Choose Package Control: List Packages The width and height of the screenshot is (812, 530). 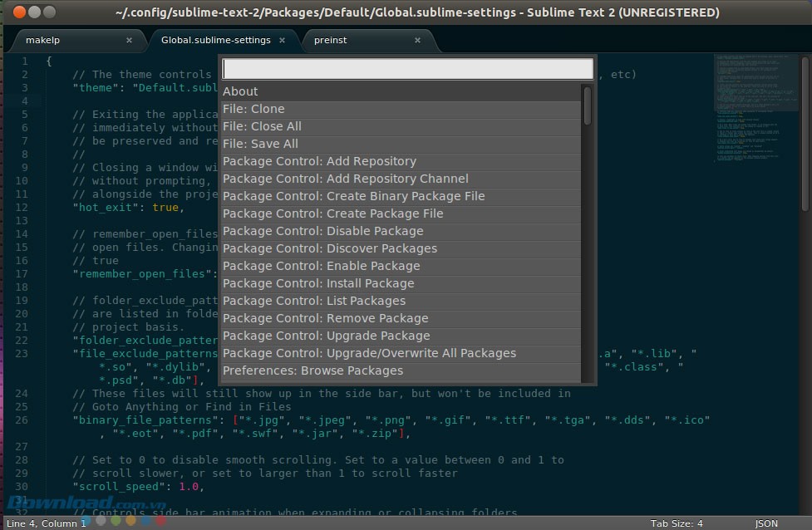401,301
